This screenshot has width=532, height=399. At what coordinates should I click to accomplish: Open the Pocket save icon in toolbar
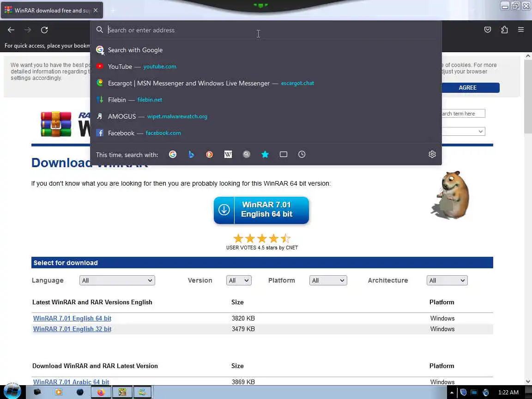(488, 30)
